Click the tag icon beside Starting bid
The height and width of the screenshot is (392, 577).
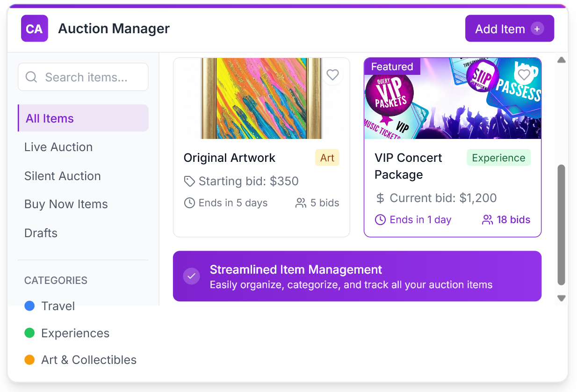pyautogui.click(x=189, y=181)
